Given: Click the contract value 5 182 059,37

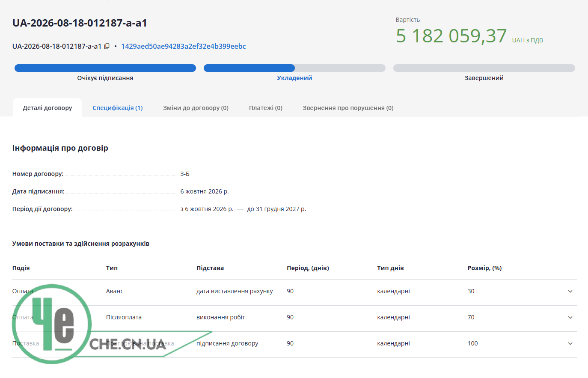Looking at the screenshot, I should point(451,36).
